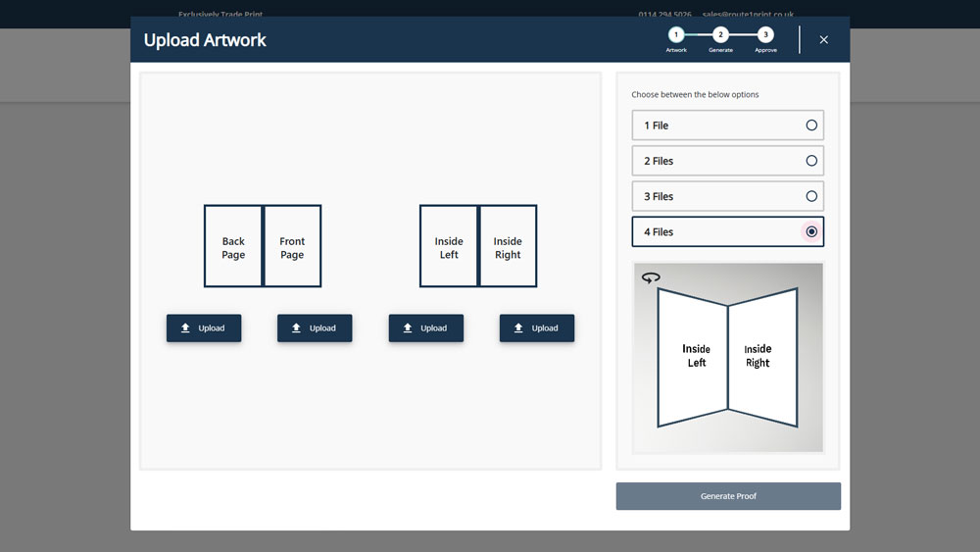Open step 3 Approve
The image size is (980, 552).
click(x=765, y=35)
